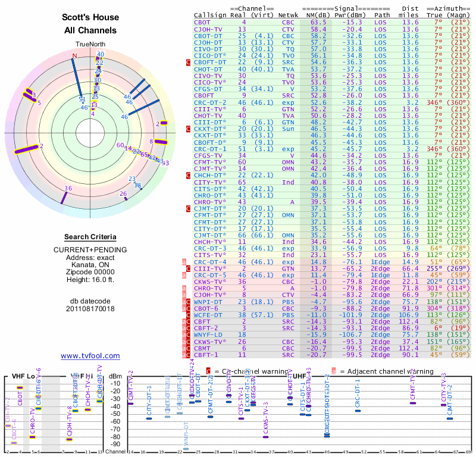Image resolution: width=476 pixels, height=457 pixels.
Task: Click the red co-channel 'C' legend icon
Action: pos(208,371)
